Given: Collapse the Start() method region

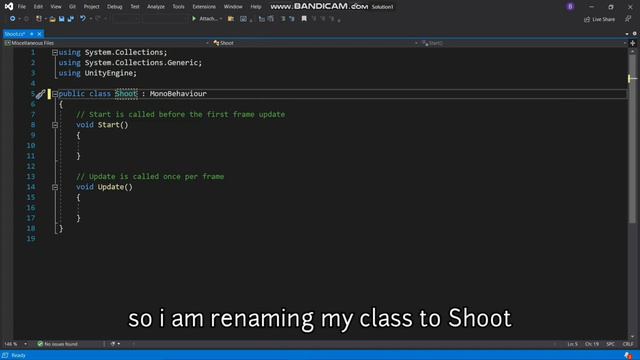Looking at the screenshot, I should [x=55, y=125].
